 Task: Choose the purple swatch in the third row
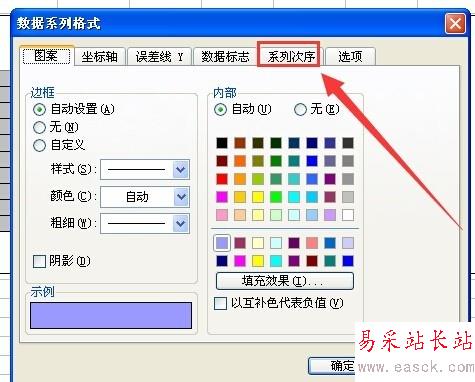330,179
